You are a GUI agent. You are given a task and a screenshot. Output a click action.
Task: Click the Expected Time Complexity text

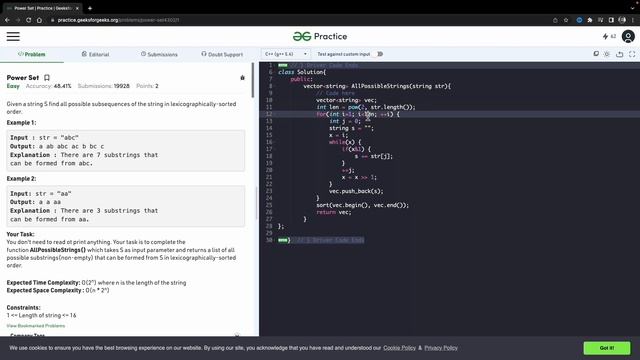tap(96, 282)
